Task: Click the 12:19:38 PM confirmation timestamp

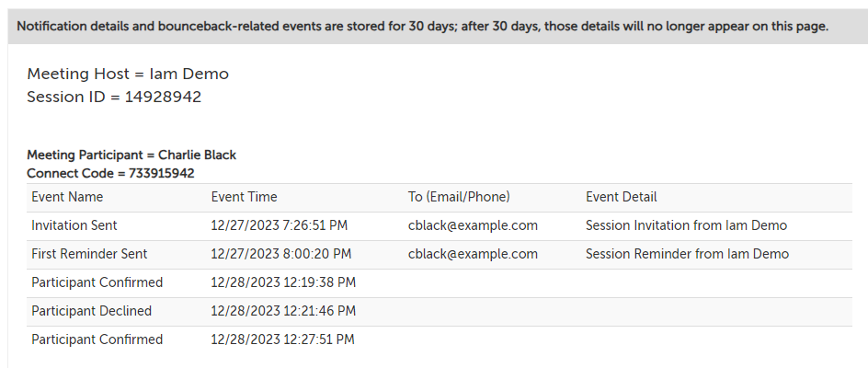Action: click(x=283, y=282)
